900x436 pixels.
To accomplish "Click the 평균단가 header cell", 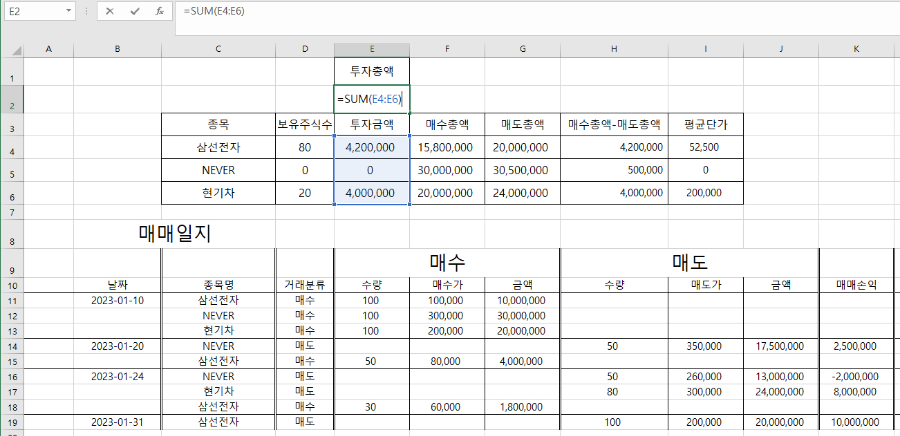I will pyautogui.click(x=705, y=124).
